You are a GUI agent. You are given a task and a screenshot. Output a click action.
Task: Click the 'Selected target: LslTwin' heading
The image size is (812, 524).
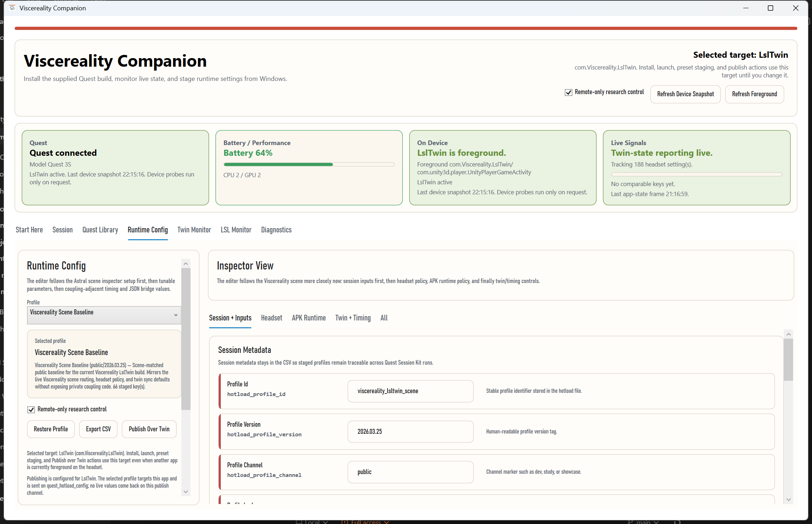point(740,55)
